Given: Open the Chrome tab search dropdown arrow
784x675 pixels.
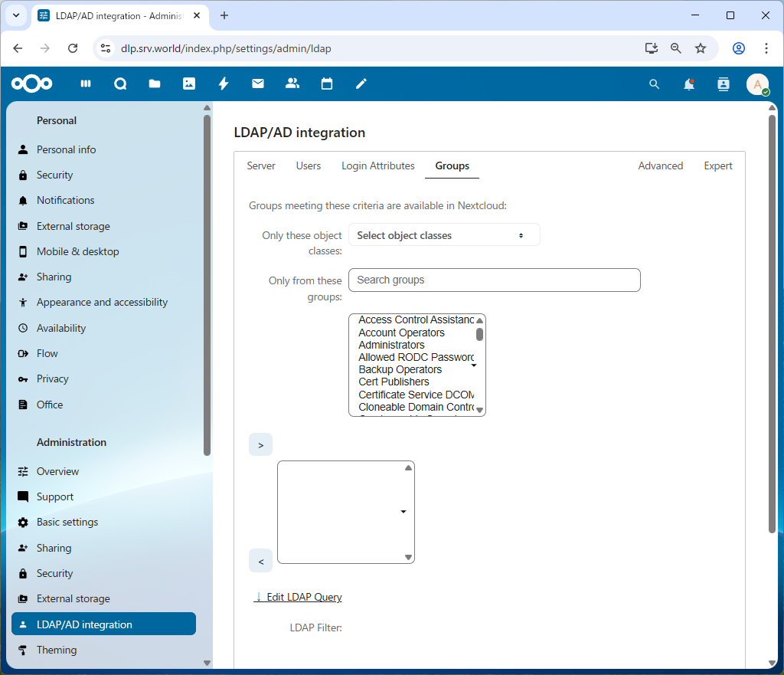Looking at the screenshot, I should click(16, 15).
